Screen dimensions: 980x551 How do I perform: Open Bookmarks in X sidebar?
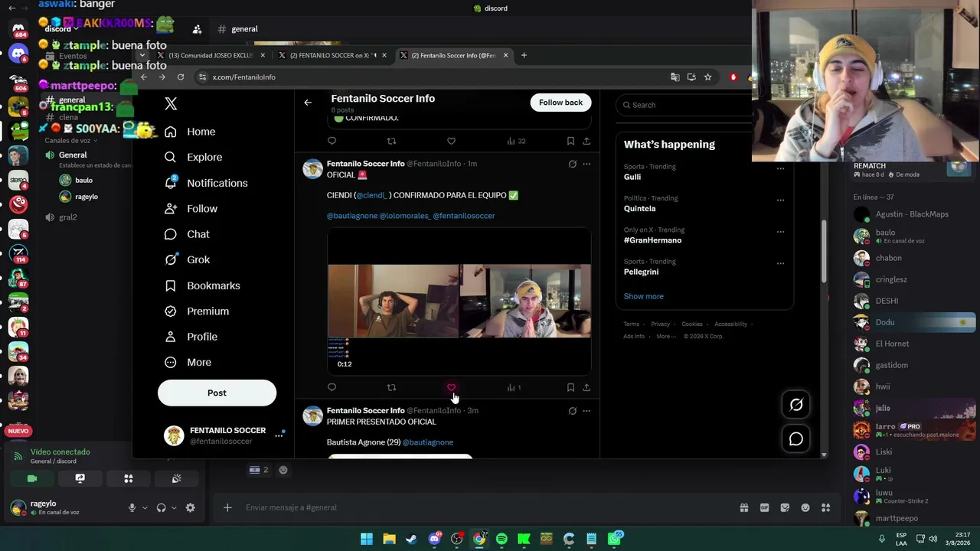coord(202,285)
